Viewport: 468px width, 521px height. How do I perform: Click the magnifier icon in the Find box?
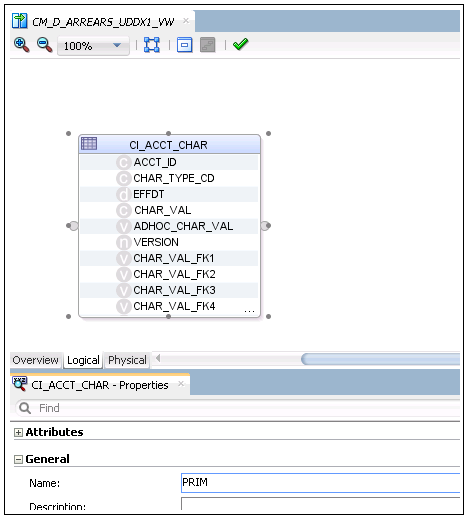(25, 408)
